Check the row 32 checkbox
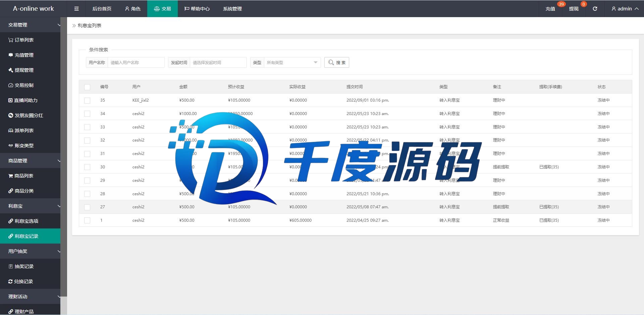644x315 pixels. 87,140
